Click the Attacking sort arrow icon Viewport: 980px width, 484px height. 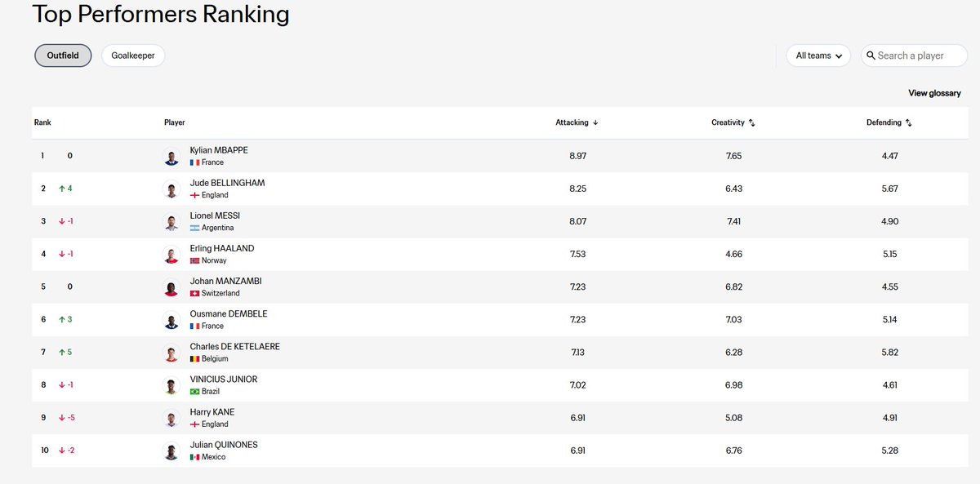tap(595, 122)
